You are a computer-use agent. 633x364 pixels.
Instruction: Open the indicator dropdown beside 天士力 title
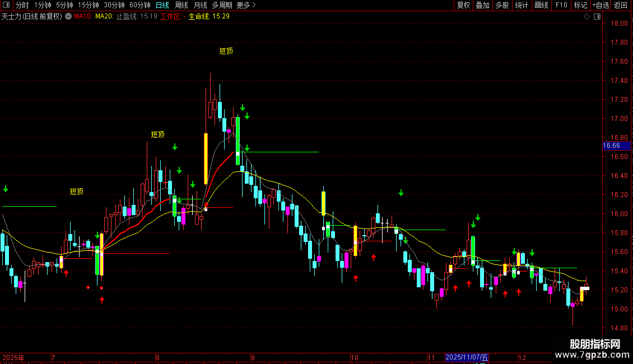[68, 17]
